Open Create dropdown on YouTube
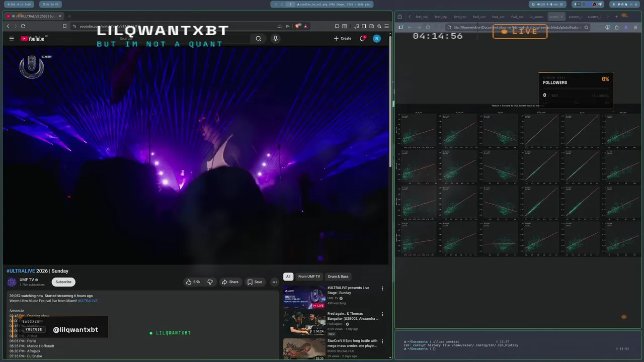 pyautogui.click(x=343, y=38)
